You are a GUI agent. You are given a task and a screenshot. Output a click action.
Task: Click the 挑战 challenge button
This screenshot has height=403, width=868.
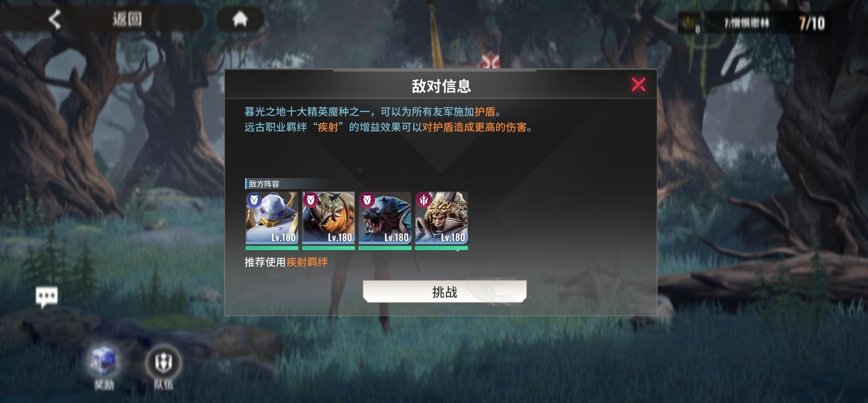pos(445,292)
